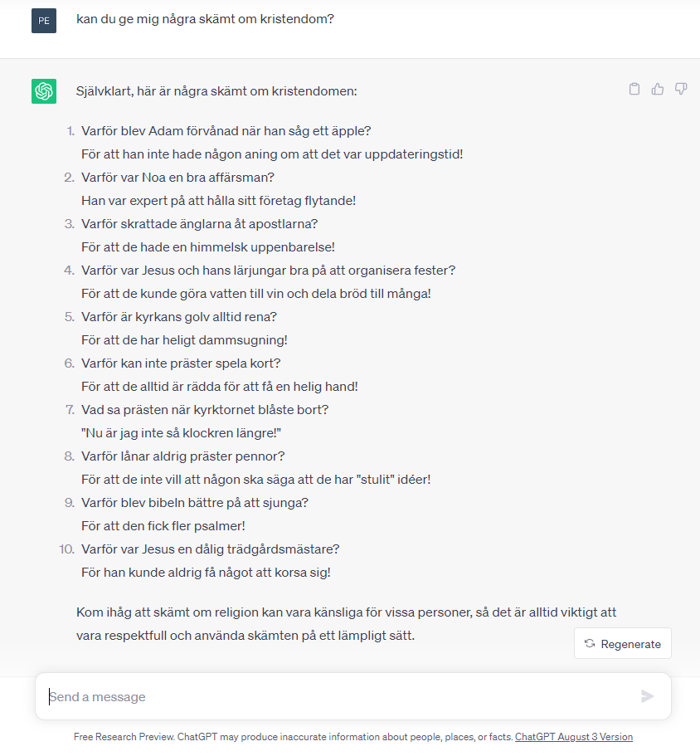Give the response a thumbs up

pos(657,89)
